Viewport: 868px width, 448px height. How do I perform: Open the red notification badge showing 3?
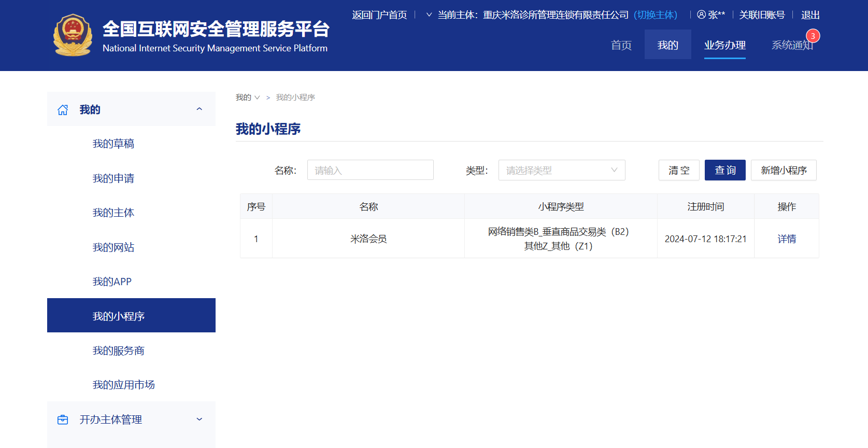(x=813, y=36)
